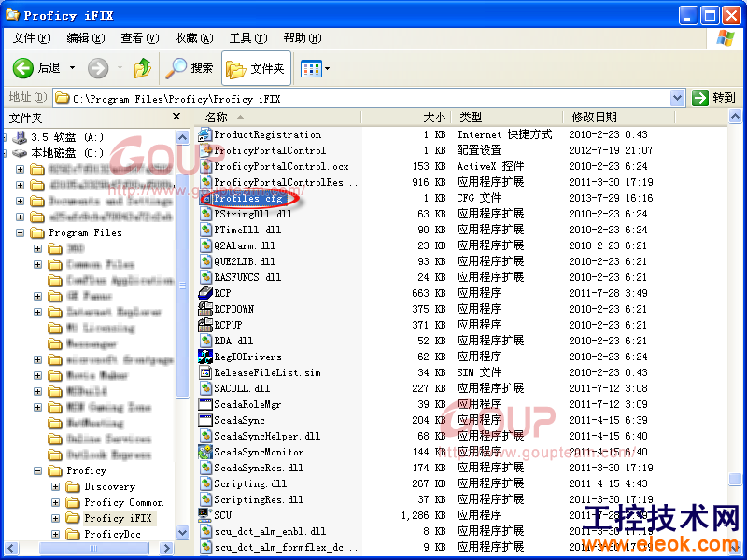
Task: Collapse the Proficy tree node
Action: (x=37, y=471)
